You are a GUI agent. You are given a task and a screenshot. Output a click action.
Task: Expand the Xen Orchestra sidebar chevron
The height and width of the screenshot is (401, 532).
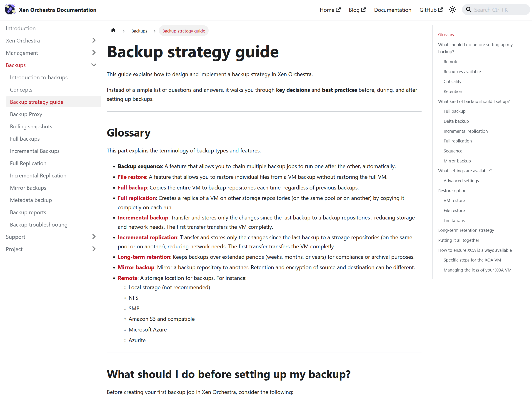pos(94,40)
